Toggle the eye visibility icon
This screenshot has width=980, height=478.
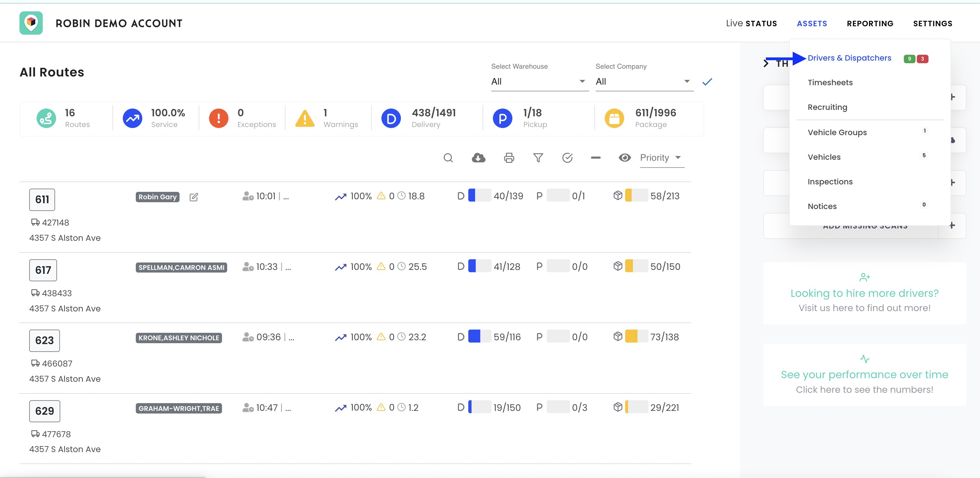point(625,157)
